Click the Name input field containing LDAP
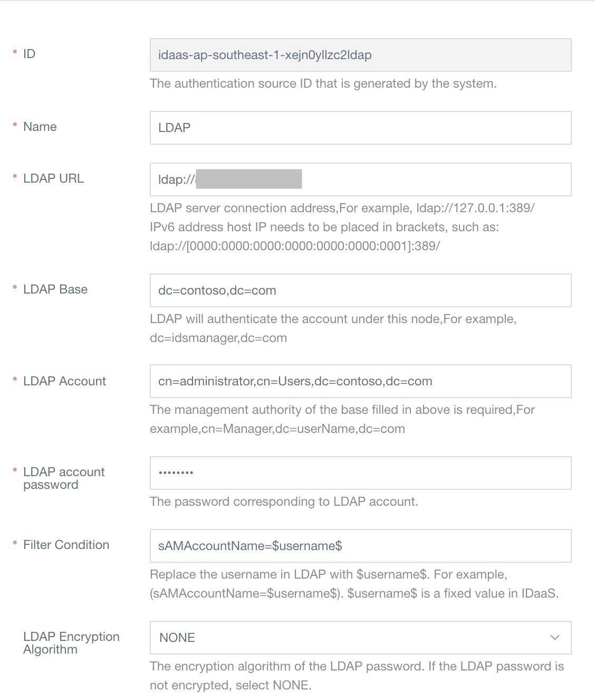Image resolution: width=595 pixels, height=700 pixels. tap(360, 128)
